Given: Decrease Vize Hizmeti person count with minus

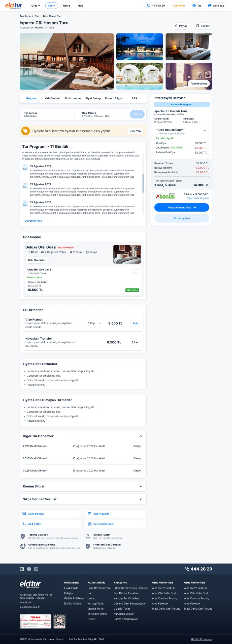Looking at the screenshot, I should (83, 323).
